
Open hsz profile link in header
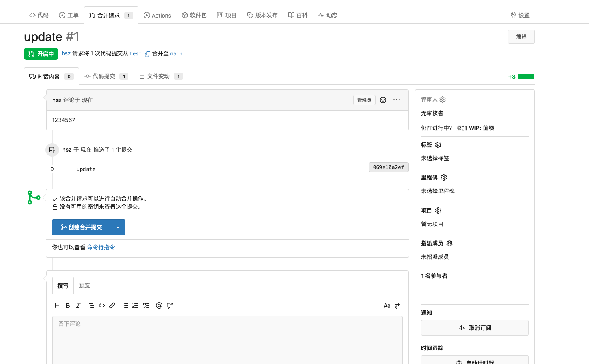pyautogui.click(x=66, y=53)
